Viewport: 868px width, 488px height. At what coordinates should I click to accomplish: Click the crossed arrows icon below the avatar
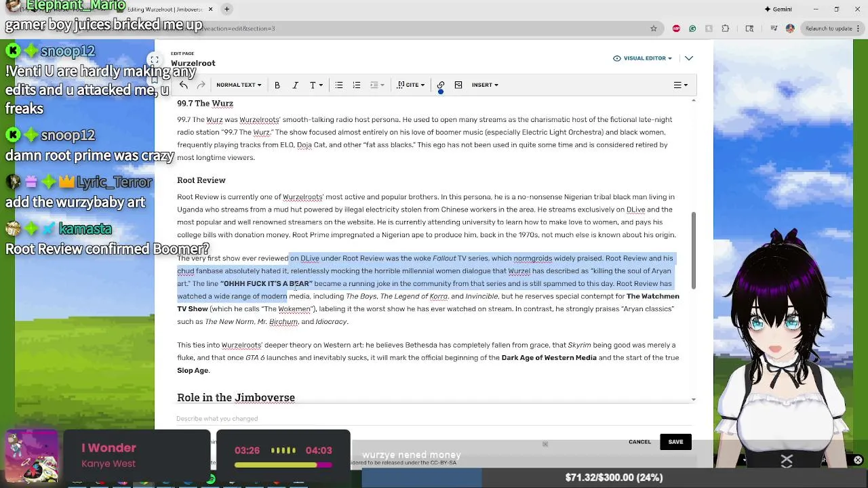click(787, 462)
